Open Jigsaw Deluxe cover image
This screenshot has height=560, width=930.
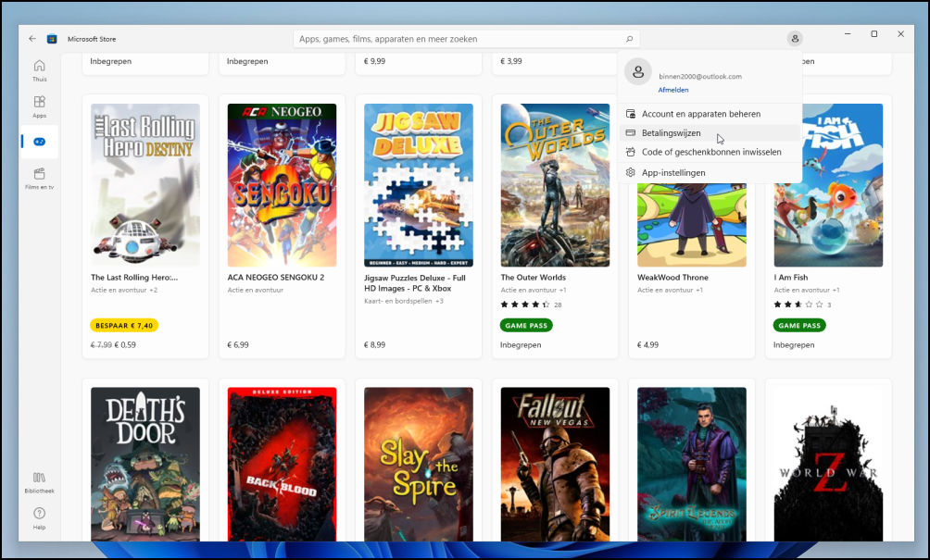pos(419,185)
